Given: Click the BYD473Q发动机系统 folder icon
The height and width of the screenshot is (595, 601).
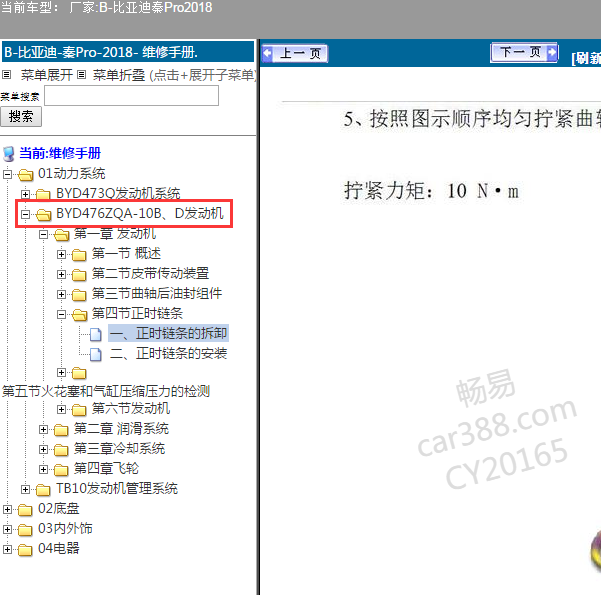Looking at the screenshot, I should (x=43, y=194).
